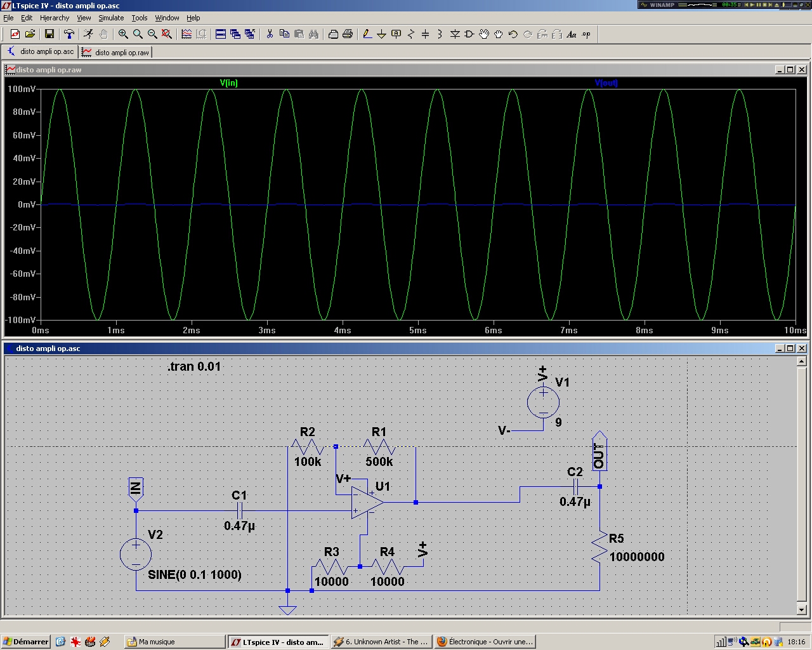Click the R1 value '500k'
The width and height of the screenshot is (812, 650).
[x=379, y=461]
